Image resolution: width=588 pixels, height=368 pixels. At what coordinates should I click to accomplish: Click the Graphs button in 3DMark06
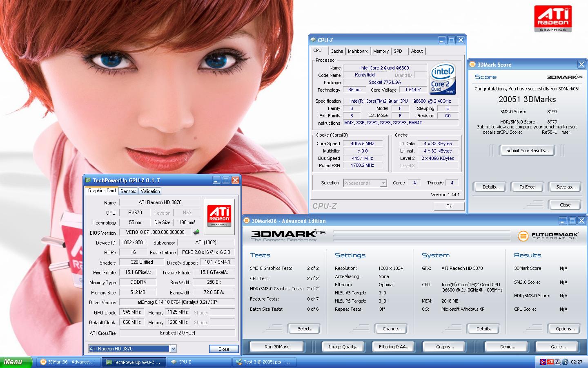point(445,347)
